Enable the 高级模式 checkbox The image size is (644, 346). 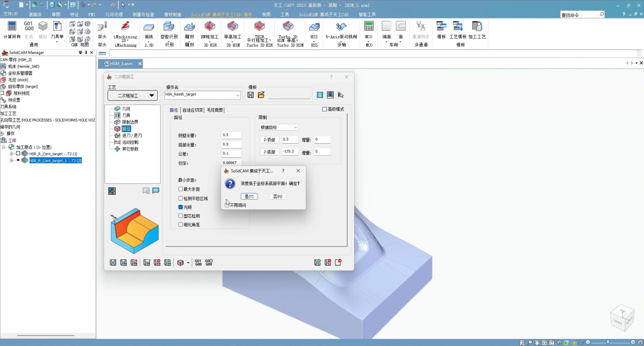click(x=324, y=109)
